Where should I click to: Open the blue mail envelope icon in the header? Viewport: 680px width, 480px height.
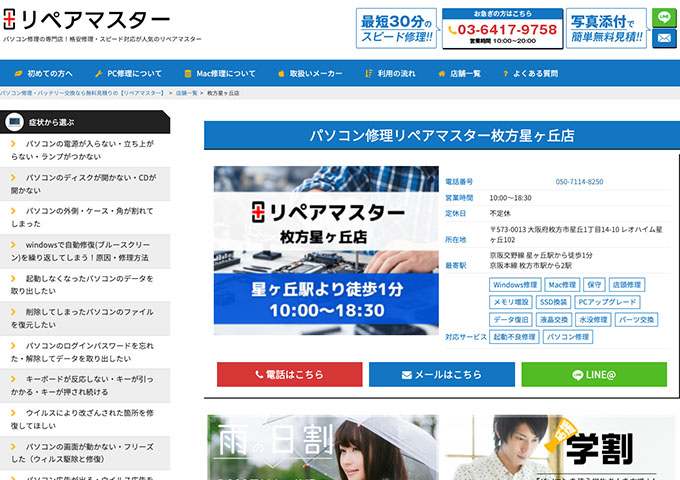point(664,38)
